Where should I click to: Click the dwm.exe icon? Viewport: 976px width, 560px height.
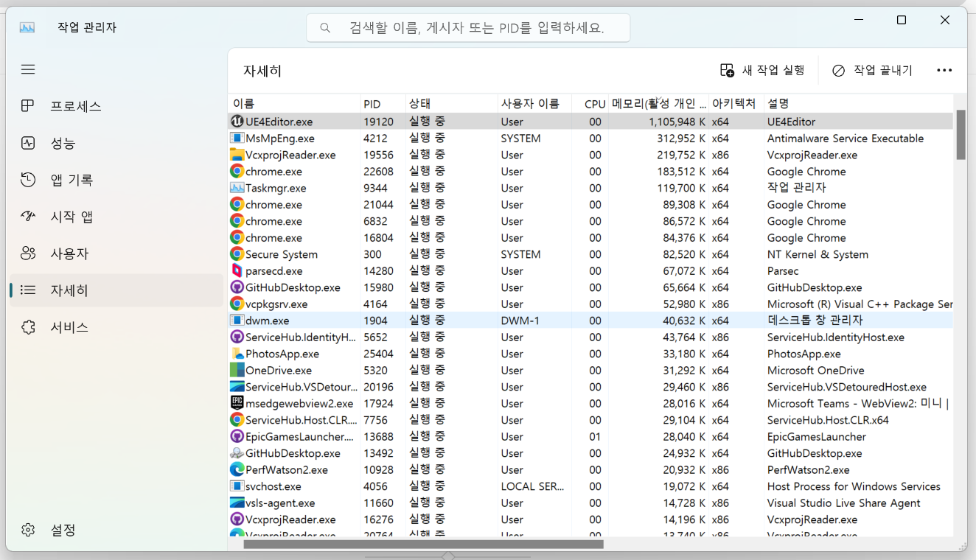[237, 321]
